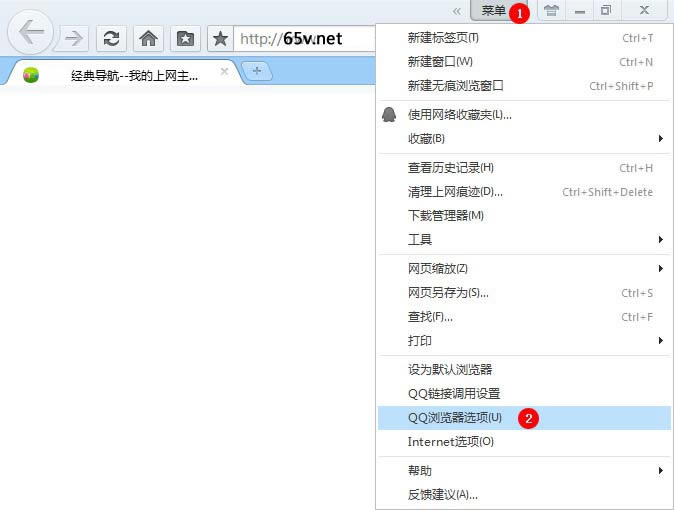Open QQ链接调用设置
This screenshot has height=510, width=674.
524,393
